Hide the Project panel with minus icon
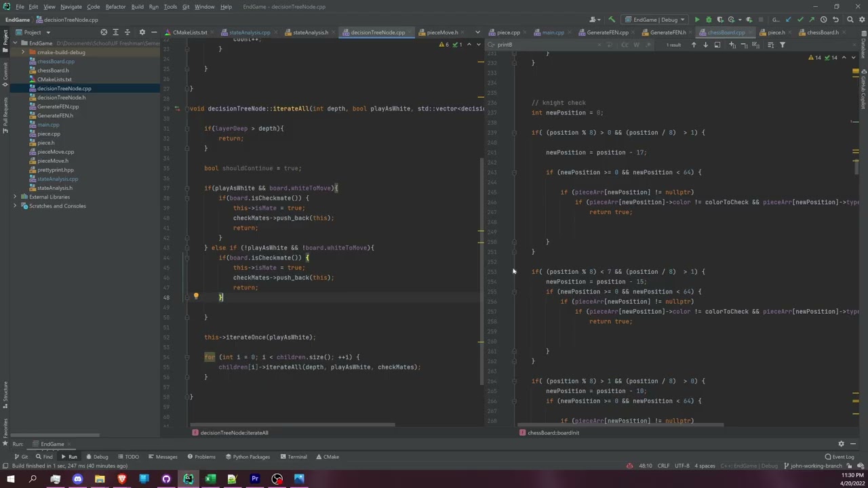868x488 pixels. point(154,33)
